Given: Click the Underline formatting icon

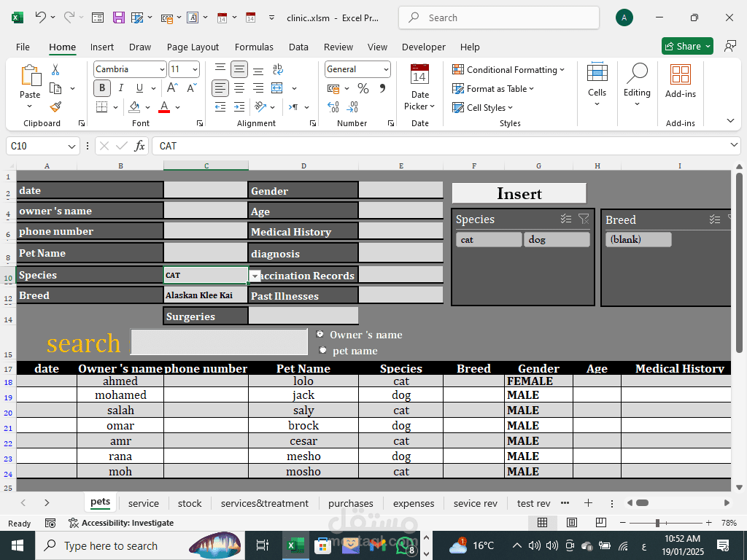Looking at the screenshot, I should 139,88.
